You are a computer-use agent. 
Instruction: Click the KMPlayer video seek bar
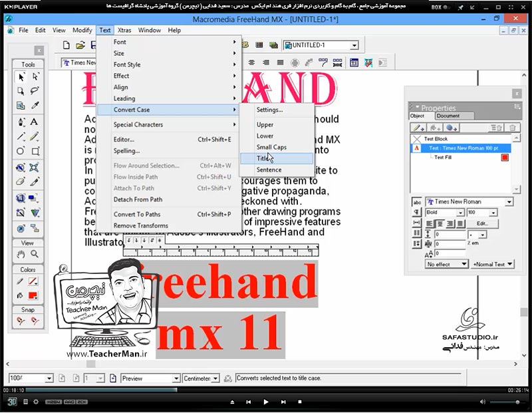(265, 390)
